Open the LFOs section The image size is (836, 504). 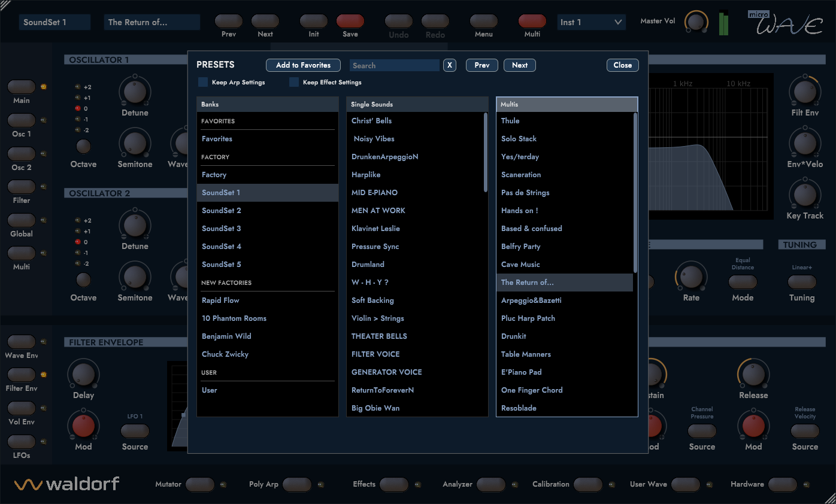(22, 442)
